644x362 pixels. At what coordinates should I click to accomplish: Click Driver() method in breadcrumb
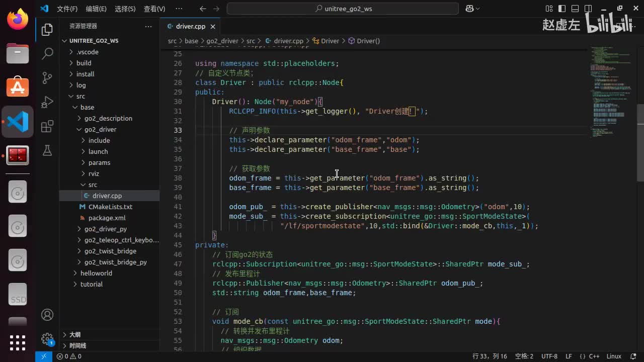(x=364, y=41)
